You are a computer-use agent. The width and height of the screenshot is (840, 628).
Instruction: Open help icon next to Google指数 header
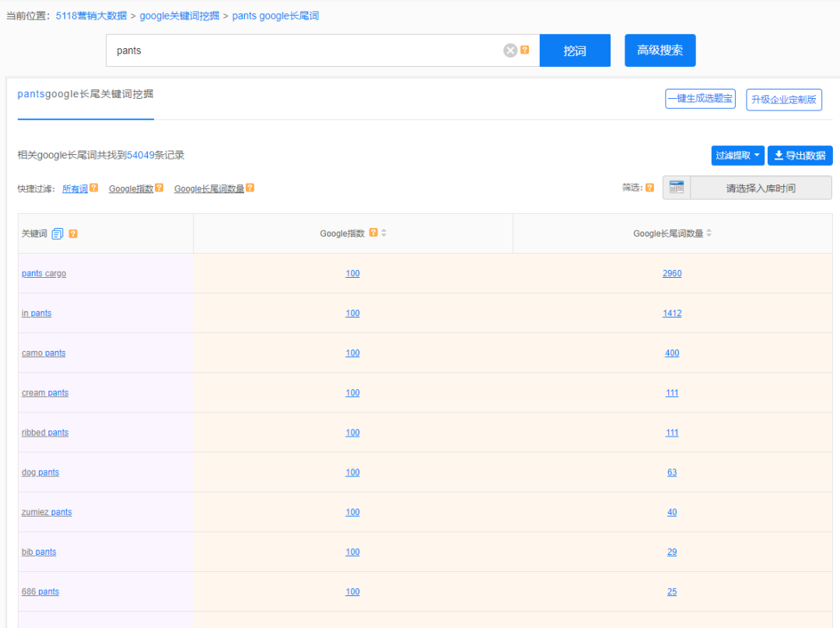tap(373, 233)
